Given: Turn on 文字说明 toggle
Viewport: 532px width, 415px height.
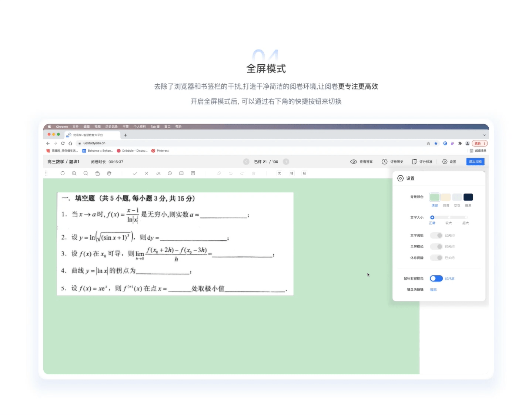Looking at the screenshot, I should tap(436, 235).
